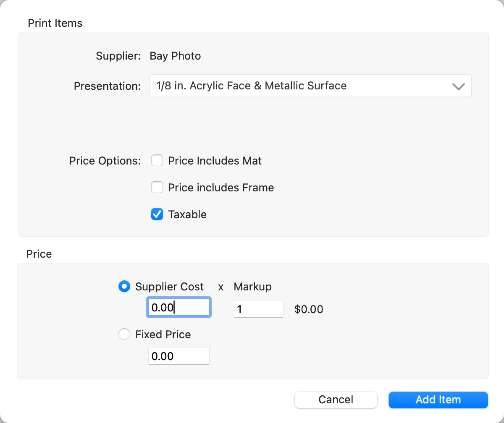Click the Bay Photo supplier name
504x423 pixels.
coord(175,56)
